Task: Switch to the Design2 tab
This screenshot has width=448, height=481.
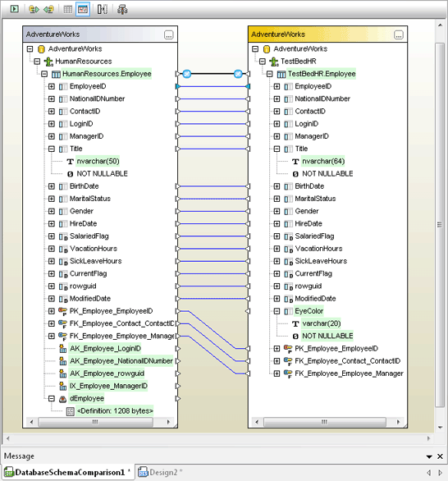Action: point(160,473)
